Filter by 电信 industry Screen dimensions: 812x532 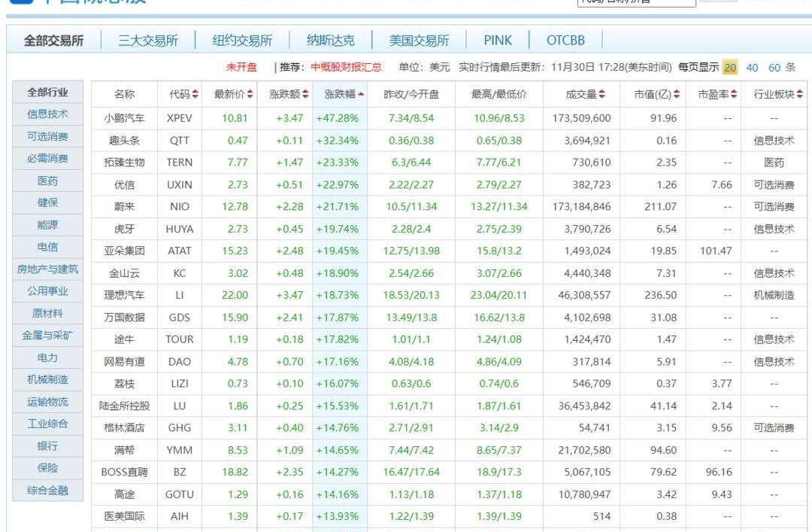[47, 247]
